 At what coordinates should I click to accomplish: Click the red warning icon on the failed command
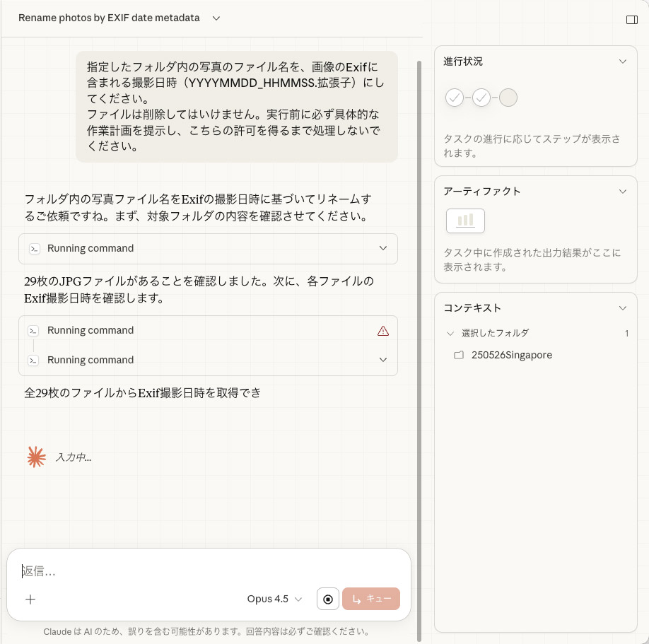tap(382, 330)
